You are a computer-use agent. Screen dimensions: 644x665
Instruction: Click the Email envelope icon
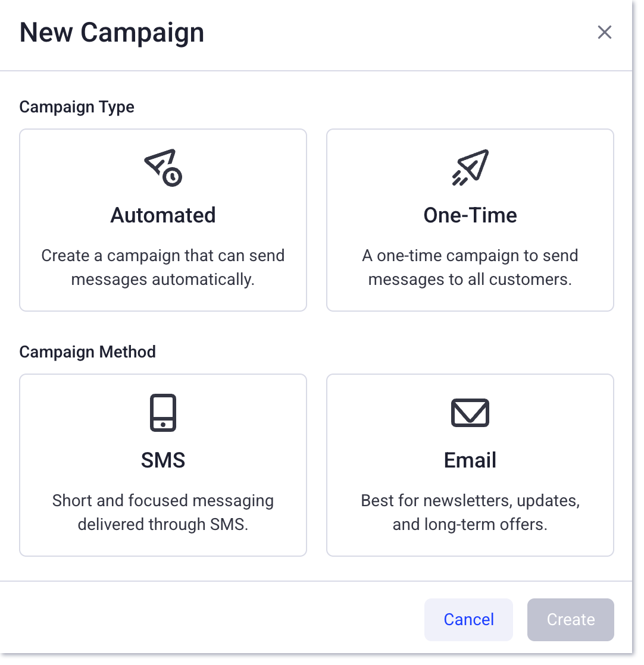point(470,412)
